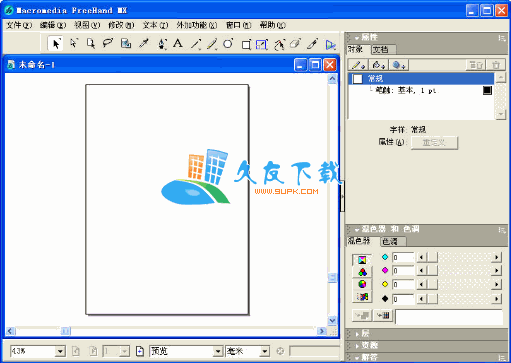
Task: Open the mixer panel options menu
Action: (x=502, y=230)
